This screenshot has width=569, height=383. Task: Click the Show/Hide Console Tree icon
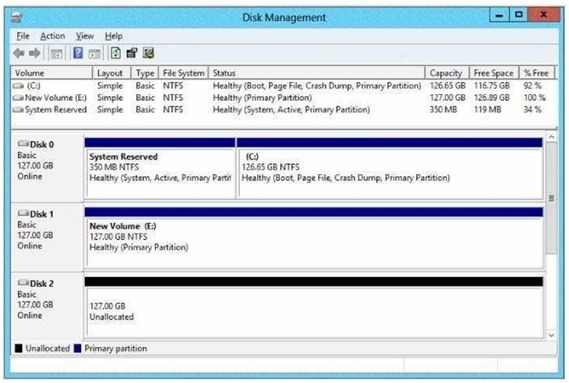(56, 54)
